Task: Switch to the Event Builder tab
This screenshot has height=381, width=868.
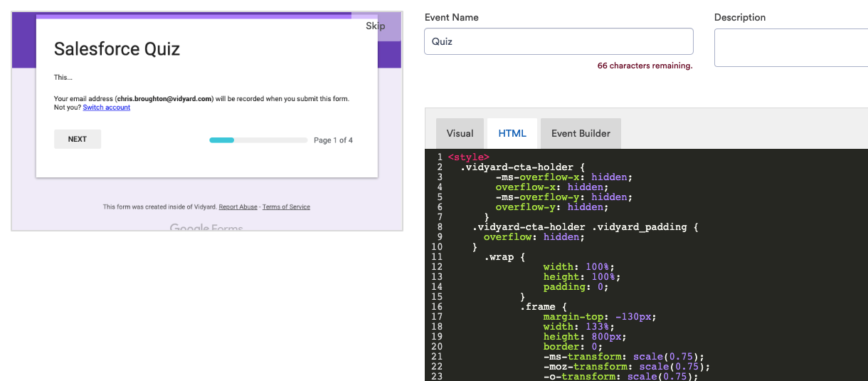Action: 581,133
